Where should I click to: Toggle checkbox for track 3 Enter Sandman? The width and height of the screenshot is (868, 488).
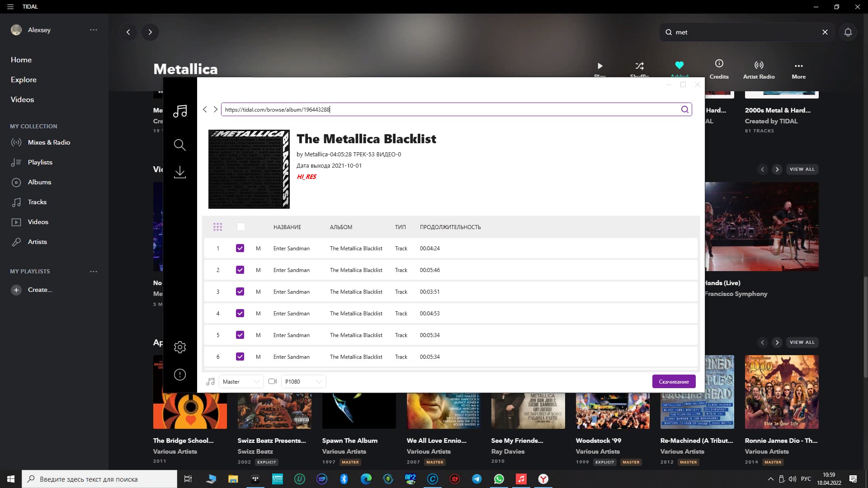point(240,291)
